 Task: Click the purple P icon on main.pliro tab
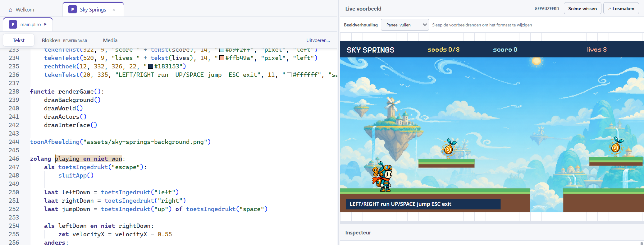(13, 24)
